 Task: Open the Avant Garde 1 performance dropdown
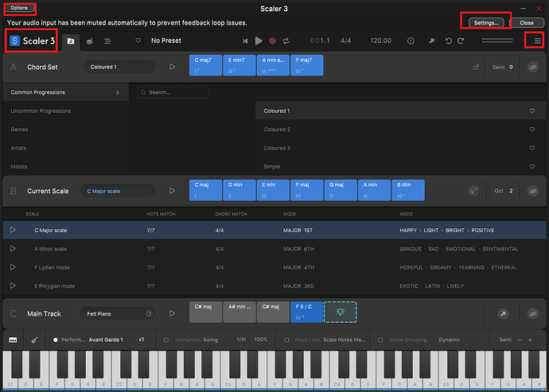tap(106, 340)
